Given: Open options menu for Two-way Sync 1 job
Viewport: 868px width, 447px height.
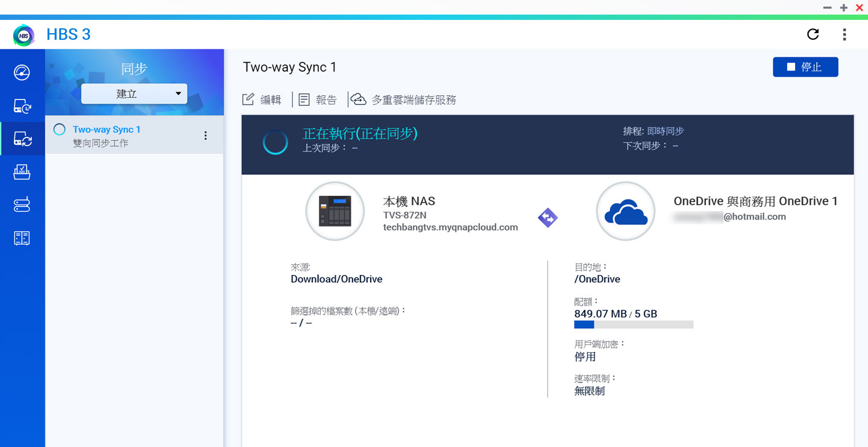Looking at the screenshot, I should (206, 136).
